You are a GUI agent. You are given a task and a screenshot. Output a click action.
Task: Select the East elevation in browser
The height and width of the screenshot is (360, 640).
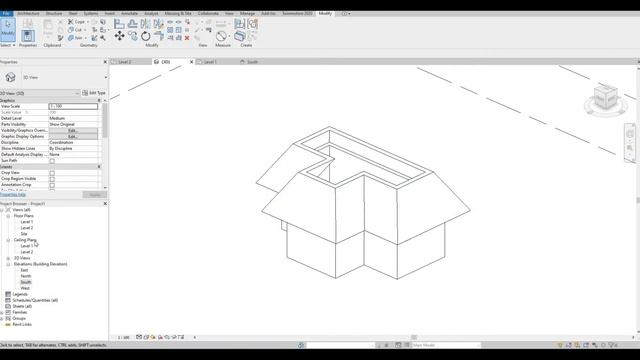click(24, 270)
